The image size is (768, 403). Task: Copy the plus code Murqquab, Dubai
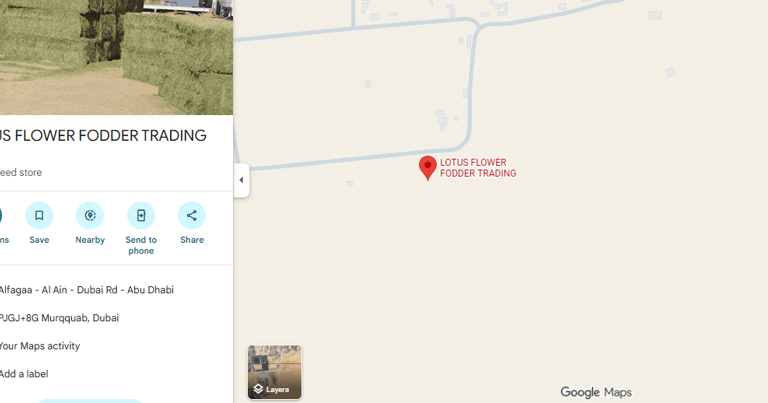(59, 318)
